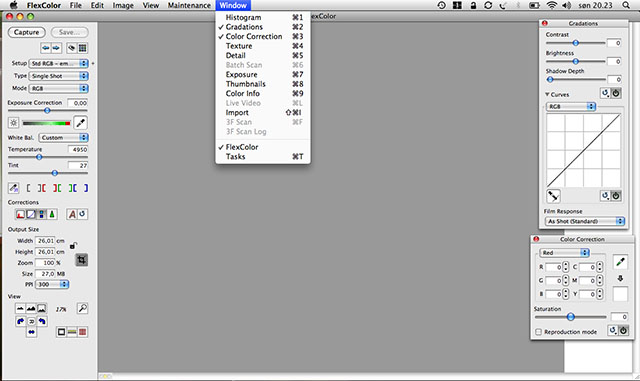Click the yellow-lined view icon

point(72,332)
